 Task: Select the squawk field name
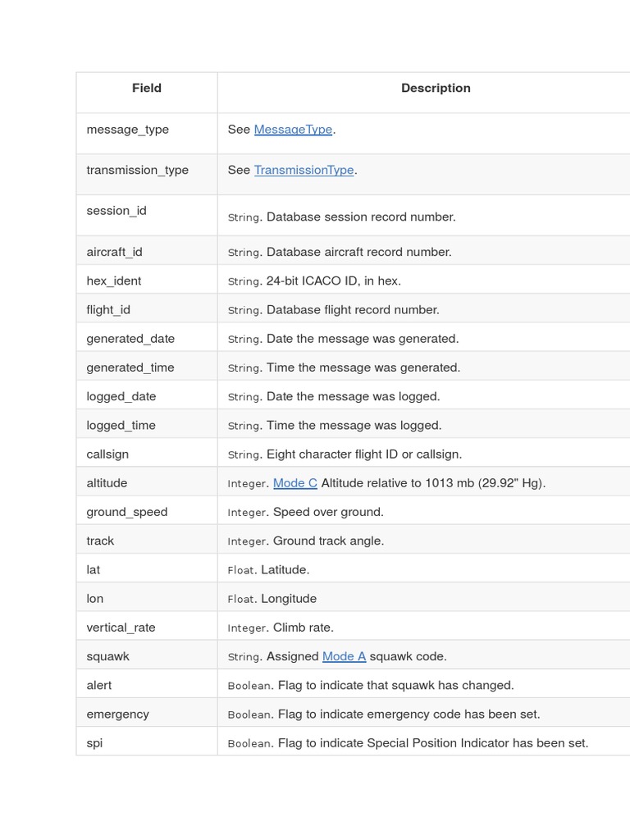click(108, 656)
